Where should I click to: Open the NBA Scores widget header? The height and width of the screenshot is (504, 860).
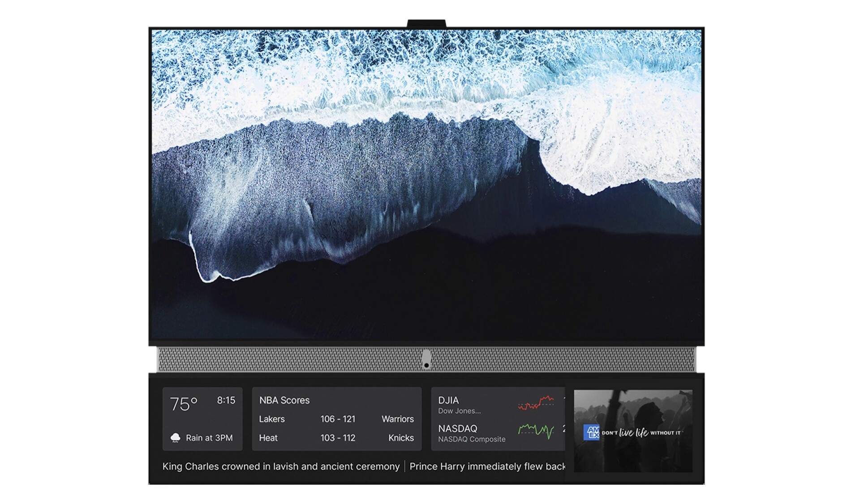pos(284,400)
